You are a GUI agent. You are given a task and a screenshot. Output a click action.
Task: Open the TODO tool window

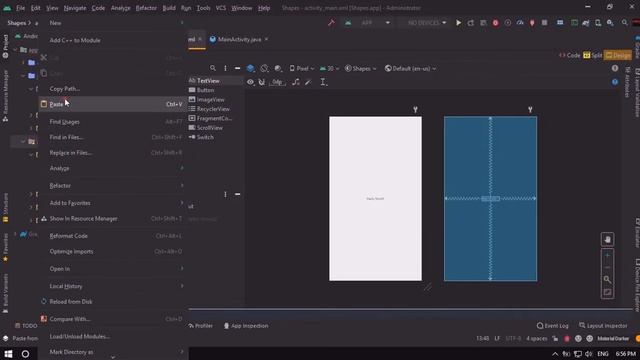pos(26,326)
